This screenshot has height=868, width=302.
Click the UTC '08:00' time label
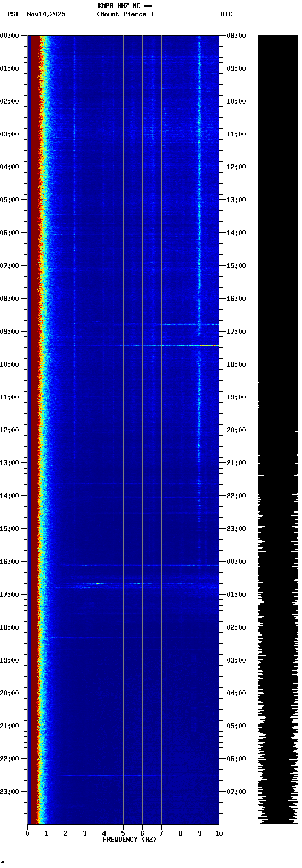tap(236, 36)
